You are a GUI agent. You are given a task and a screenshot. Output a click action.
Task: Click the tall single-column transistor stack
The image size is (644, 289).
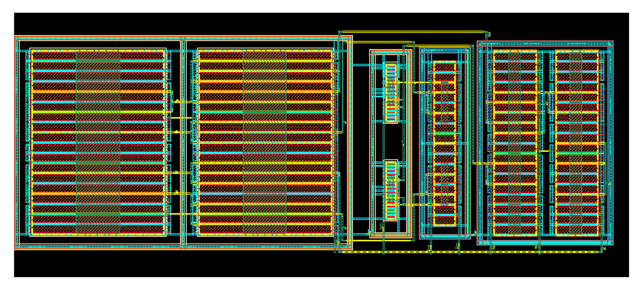pos(444,144)
